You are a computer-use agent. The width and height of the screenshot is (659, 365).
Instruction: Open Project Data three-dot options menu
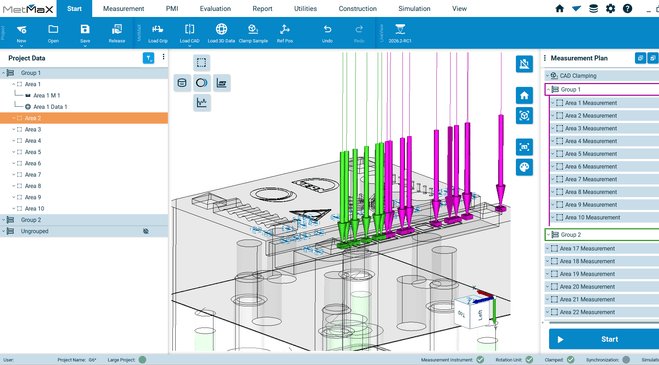[x=163, y=57]
